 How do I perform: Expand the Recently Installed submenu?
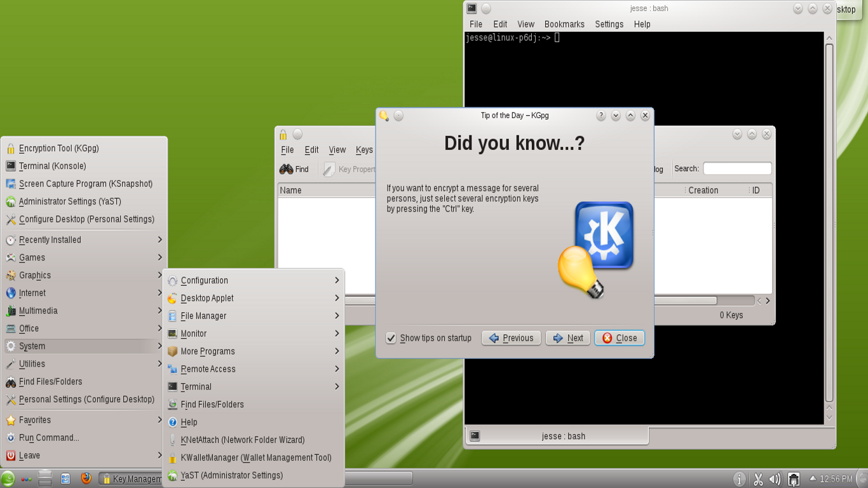tap(85, 240)
